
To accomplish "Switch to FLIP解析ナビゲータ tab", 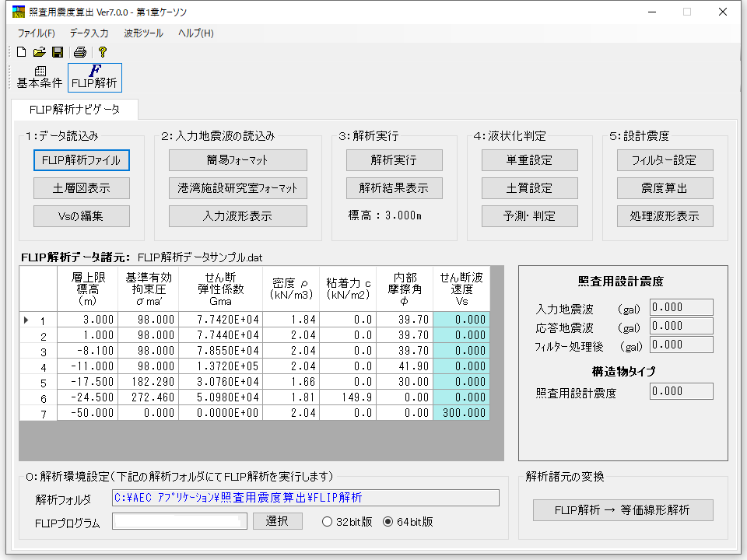I will click(x=75, y=110).
